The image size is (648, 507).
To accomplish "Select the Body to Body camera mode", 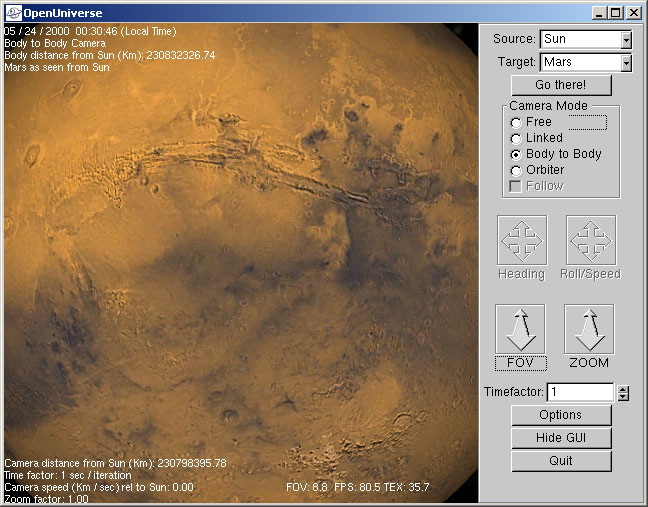I will (516, 155).
